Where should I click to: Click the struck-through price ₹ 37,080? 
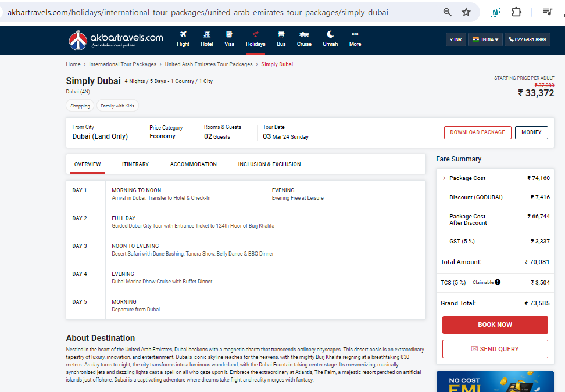click(545, 85)
